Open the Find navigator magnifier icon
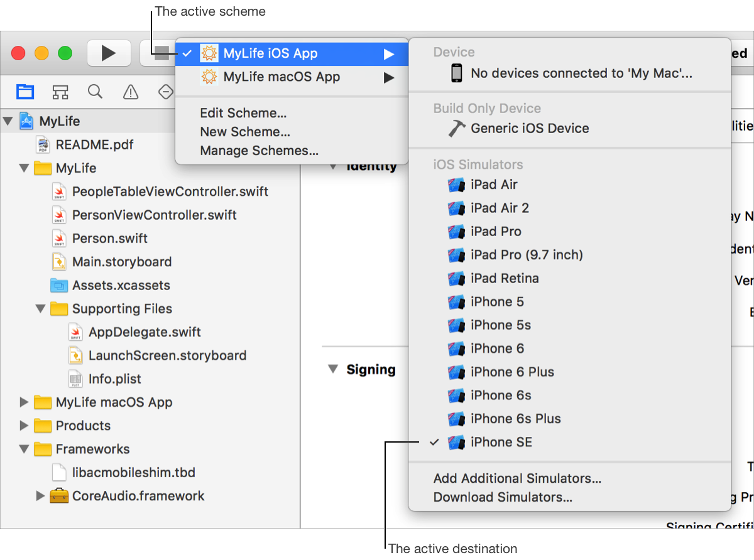This screenshot has height=560, width=754. click(95, 92)
